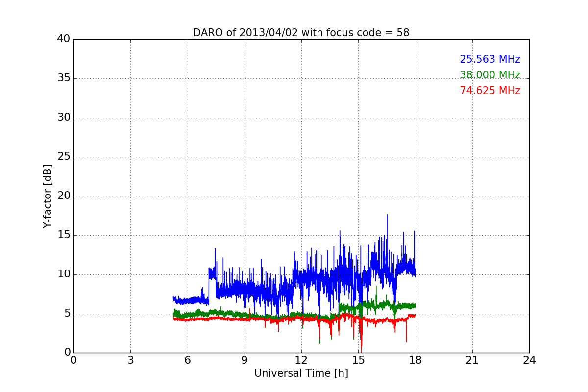Viewport: 588px width, 392px height.
Task: Click the Universal Time [h] axis label
Action: click(301, 373)
